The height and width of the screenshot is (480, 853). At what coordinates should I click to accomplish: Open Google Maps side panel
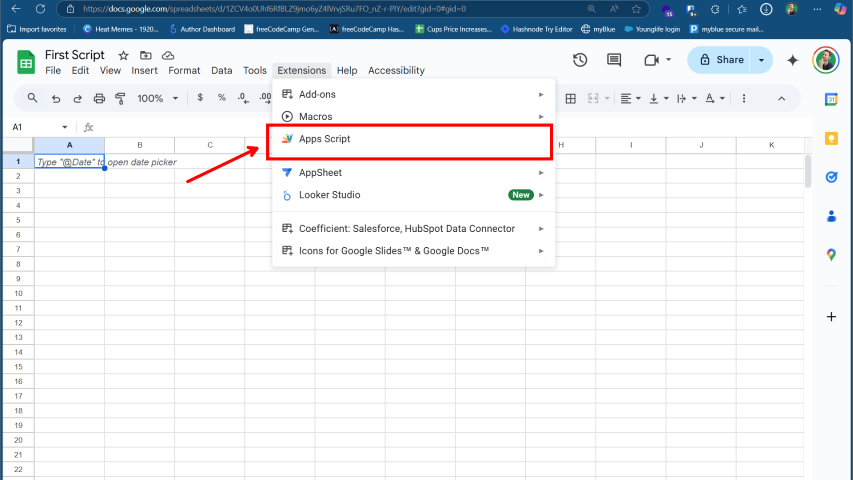coord(831,254)
